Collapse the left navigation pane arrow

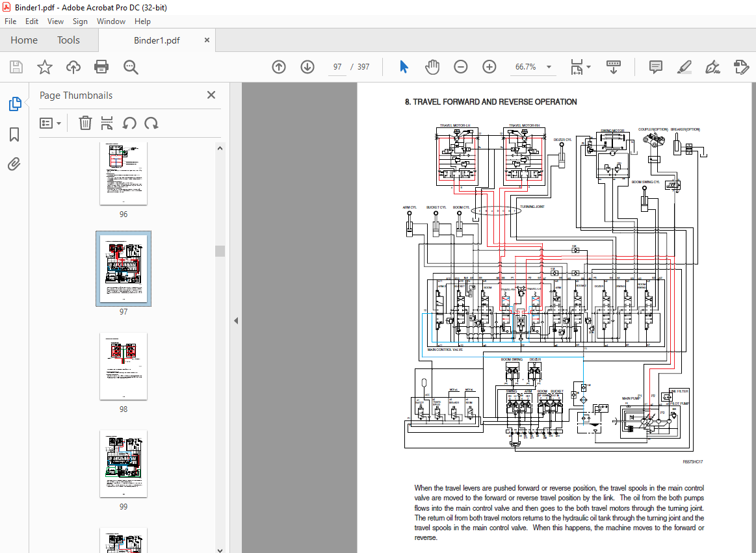click(236, 320)
